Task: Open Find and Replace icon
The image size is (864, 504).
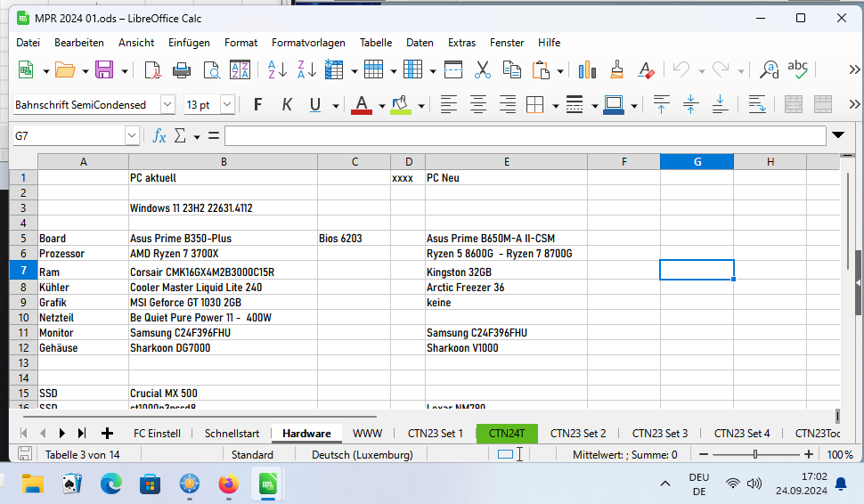Action: (770, 70)
